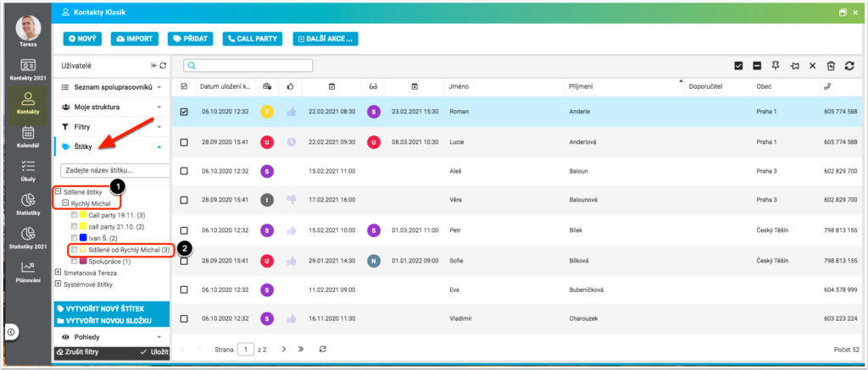This screenshot has height=370, width=868.
Task: Refresh the table via toolbar refresh icon
Action: (849, 66)
